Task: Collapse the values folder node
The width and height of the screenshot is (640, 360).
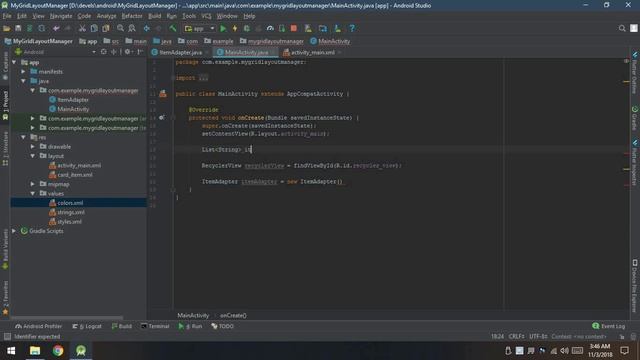Action: (x=33, y=193)
